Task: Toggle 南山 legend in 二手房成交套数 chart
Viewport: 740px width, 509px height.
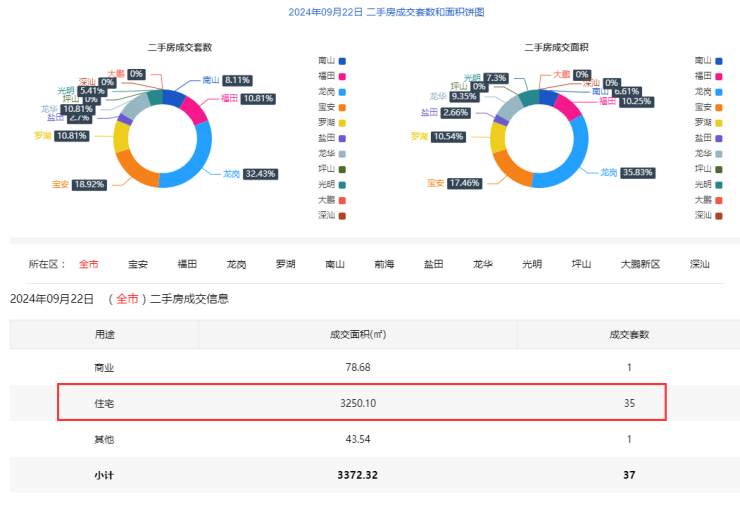Action: (333, 60)
